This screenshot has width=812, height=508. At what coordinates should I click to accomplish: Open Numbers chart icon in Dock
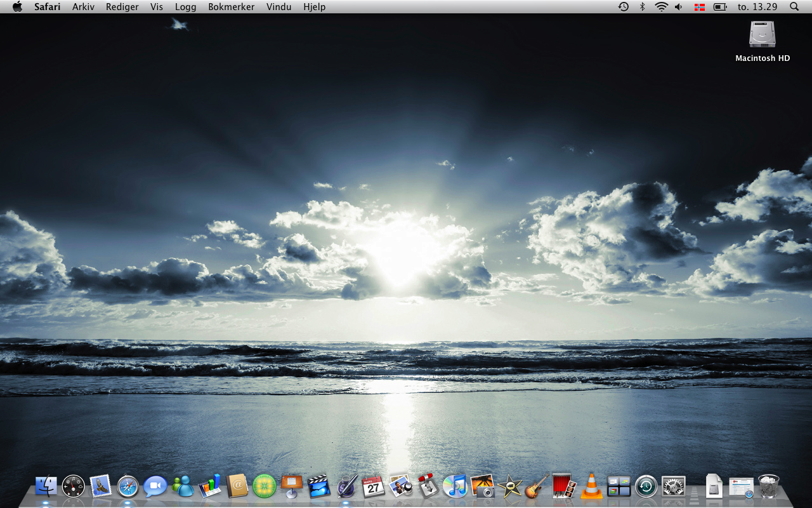pos(209,486)
